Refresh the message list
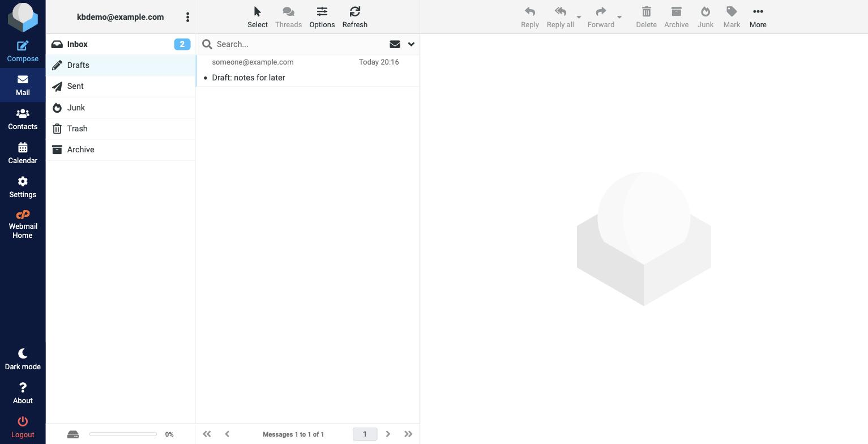The image size is (868, 444). 355,17
